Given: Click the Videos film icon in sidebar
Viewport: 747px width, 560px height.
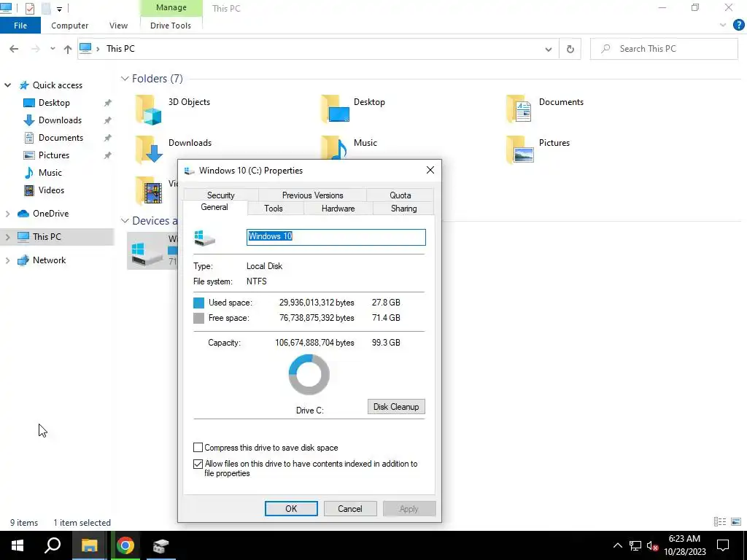Looking at the screenshot, I should [29, 190].
